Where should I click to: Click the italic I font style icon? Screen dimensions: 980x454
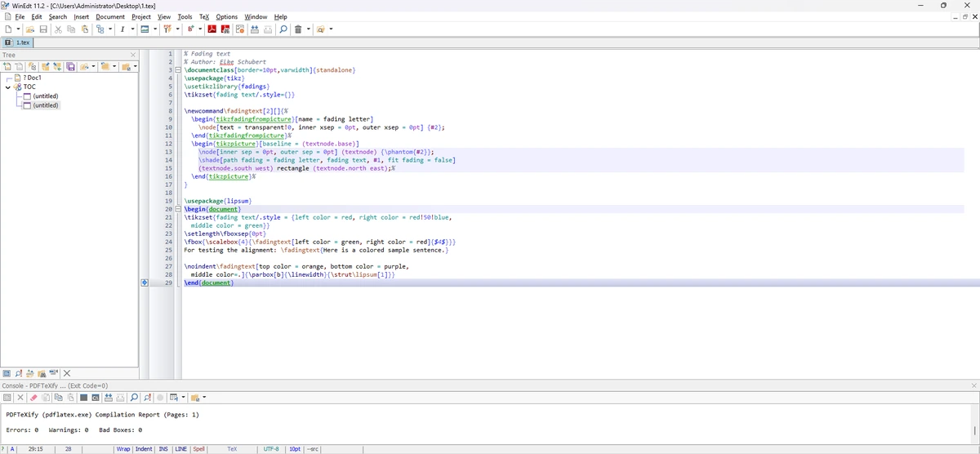coord(122,29)
